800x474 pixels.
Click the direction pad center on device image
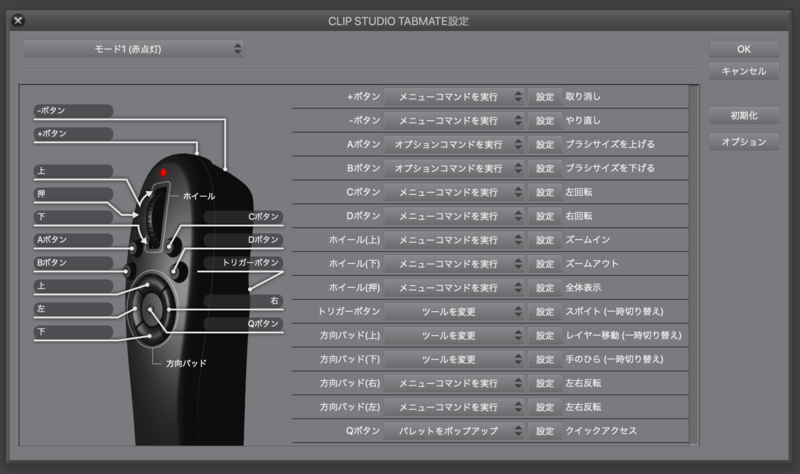(x=151, y=309)
